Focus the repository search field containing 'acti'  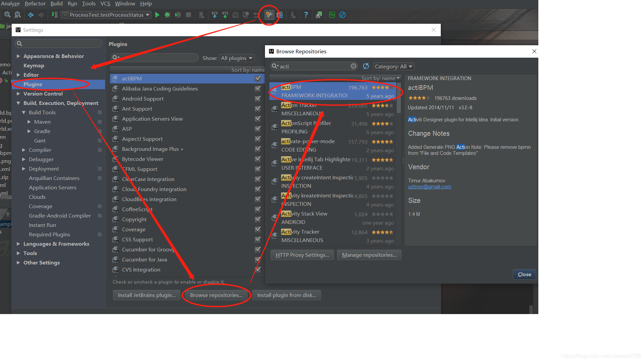point(314,66)
